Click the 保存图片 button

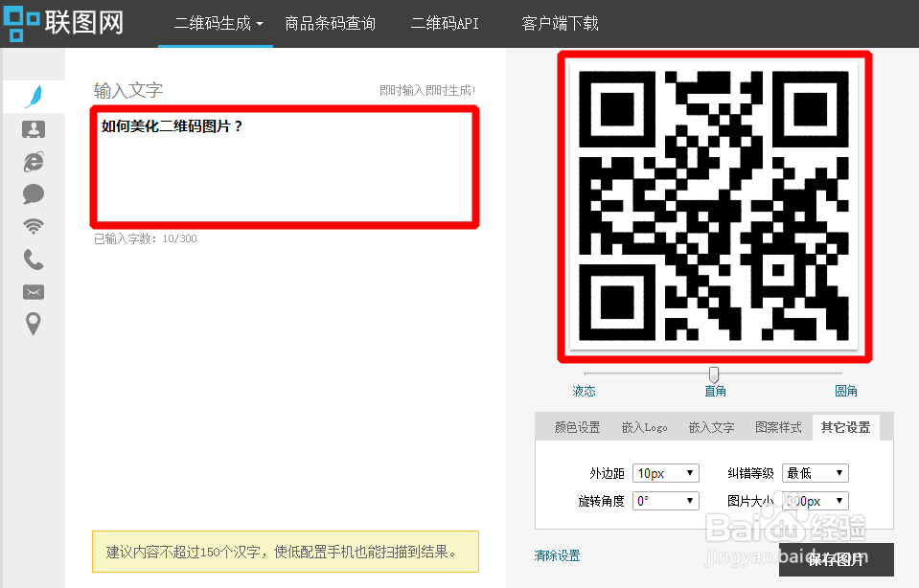point(837,560)
